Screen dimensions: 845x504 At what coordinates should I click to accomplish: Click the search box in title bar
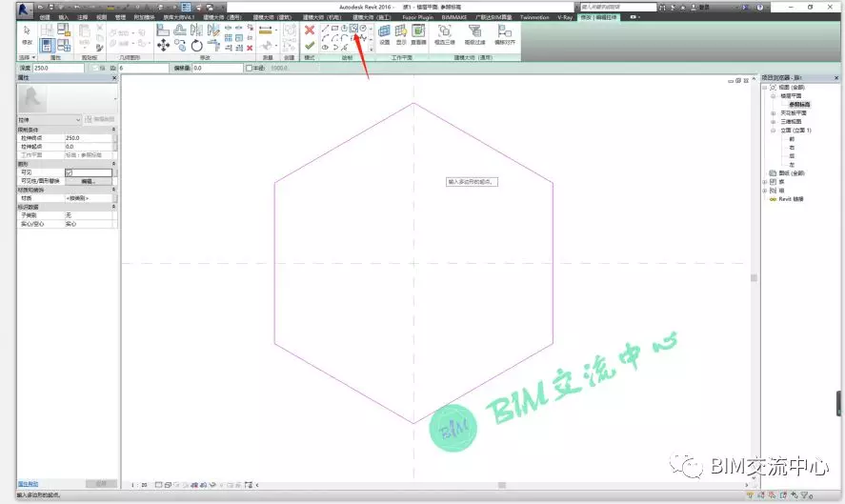[x=618, y=7]
